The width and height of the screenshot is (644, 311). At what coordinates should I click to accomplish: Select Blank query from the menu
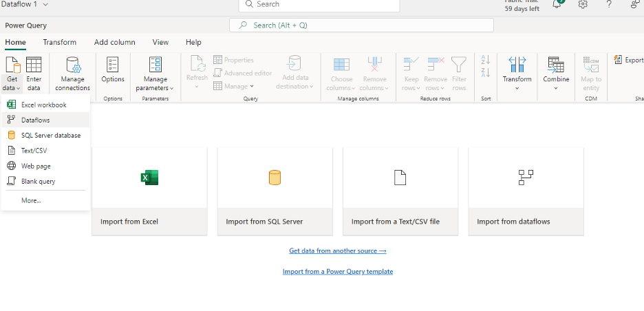tap(45, 181)
